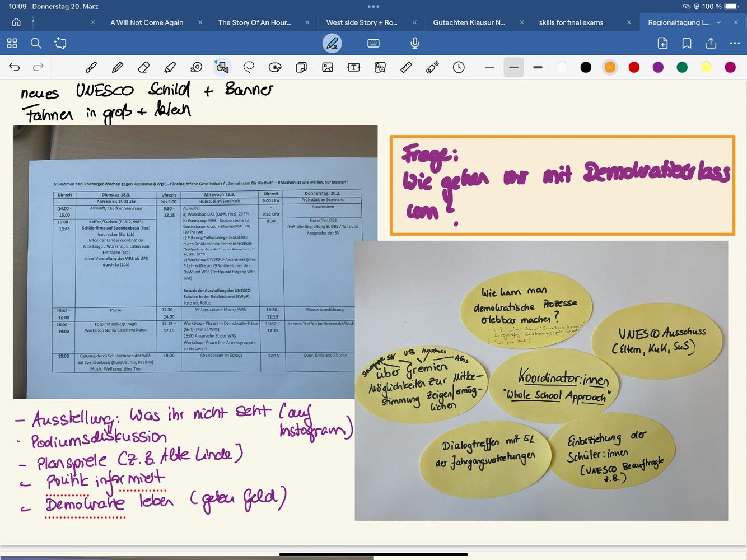Select the text box tool
The height and width of the screenshot is (560, 747).
click(354, 67)
